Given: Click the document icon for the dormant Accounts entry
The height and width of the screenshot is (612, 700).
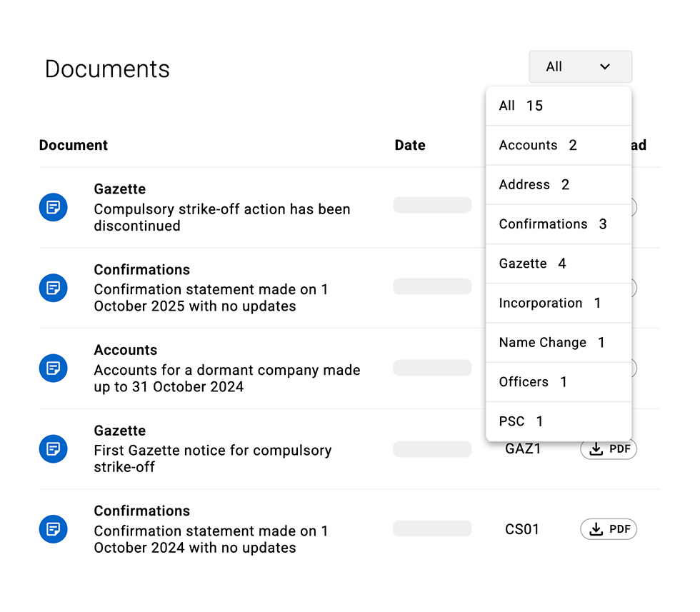Looking at the screenshot, I should click(53, 368).
